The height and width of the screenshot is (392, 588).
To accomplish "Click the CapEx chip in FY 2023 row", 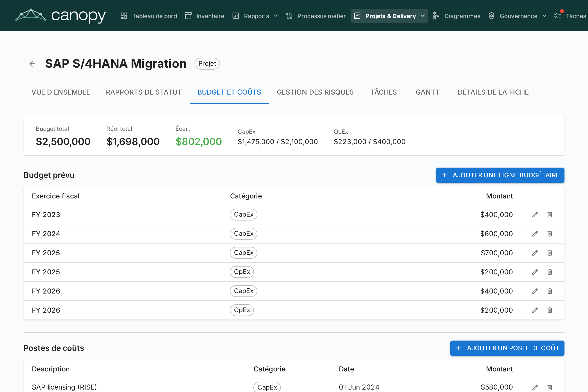I will click(x=244, y=215).
